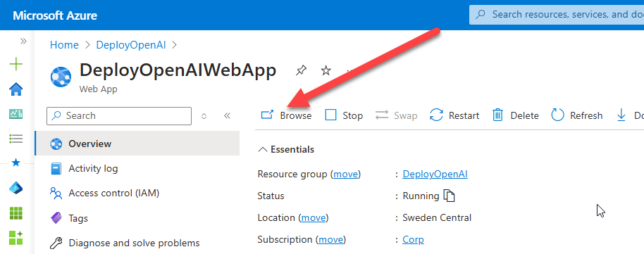Open DeployOpenAI breadcrumb link
644x254 pixels.
[131, 45]
